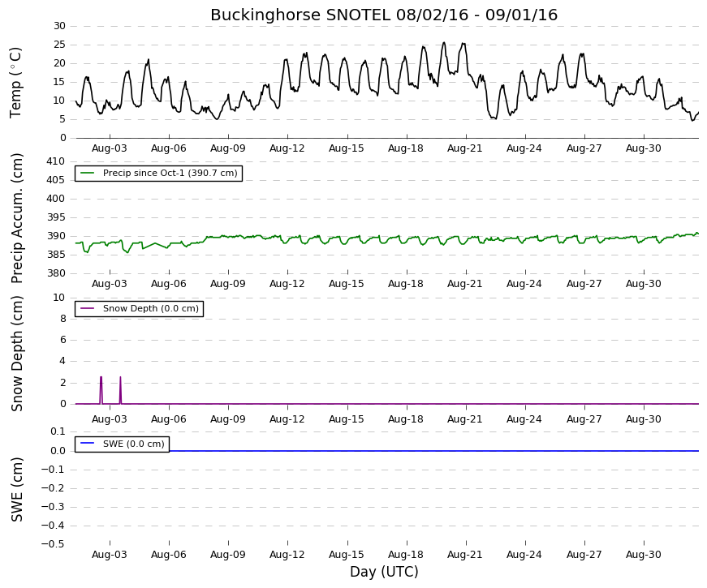Image resolution: width=707 pixels, height=588 pixels.
Task: Click the SWE (cm) y-axis label
Action: click(16, 489)
